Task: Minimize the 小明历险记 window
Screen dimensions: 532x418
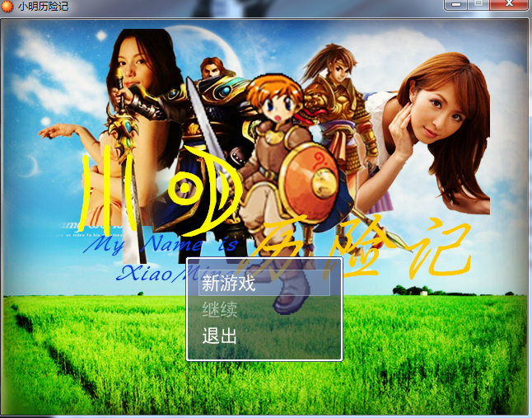Action: (x=456, y=4)
